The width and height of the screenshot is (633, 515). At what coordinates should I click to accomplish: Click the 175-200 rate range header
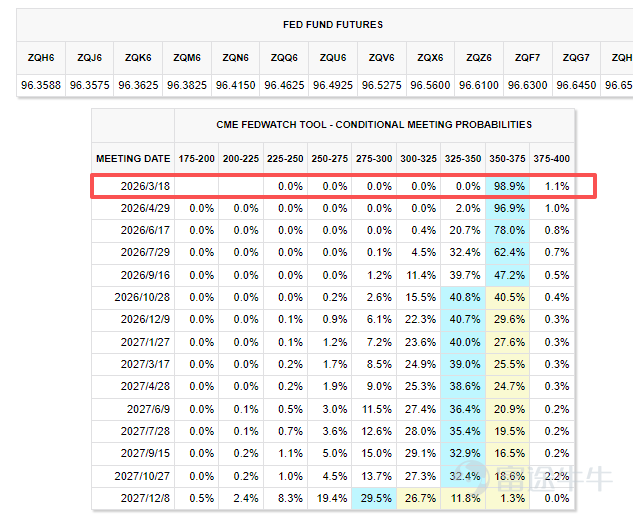click(x=197, y=159)
